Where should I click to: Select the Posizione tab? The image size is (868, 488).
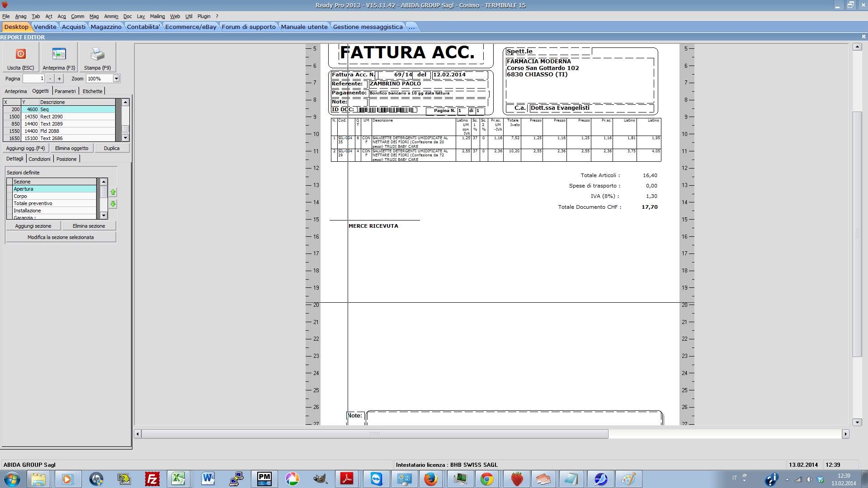[66, 159]
